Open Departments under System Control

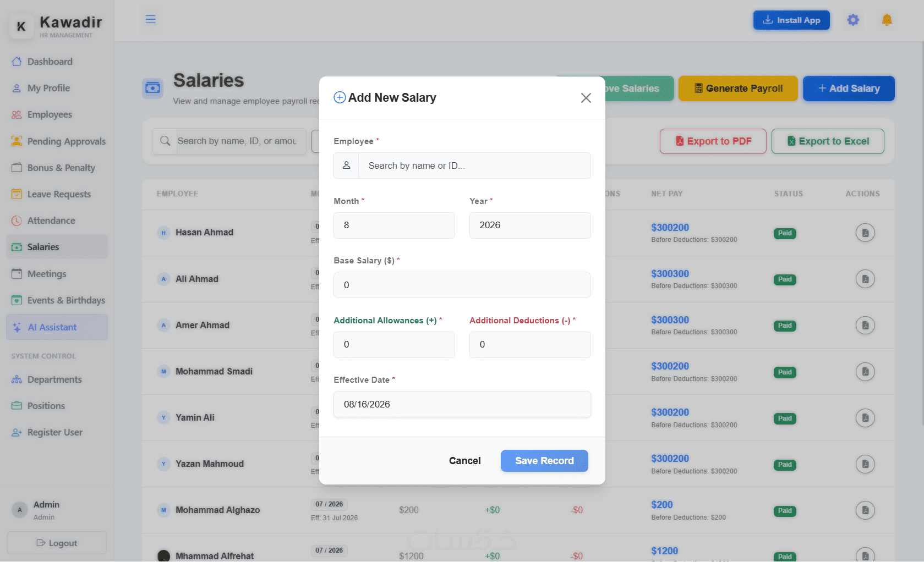57,379
